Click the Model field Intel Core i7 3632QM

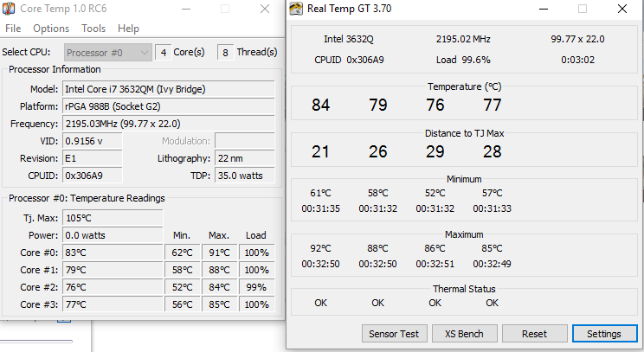coord(169,89)
